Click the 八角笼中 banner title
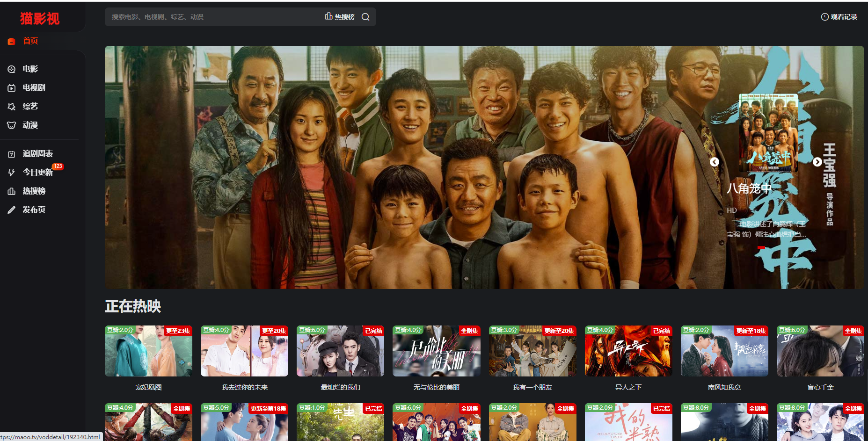The width and height of the screenshot is (868, 441). (x=749, y=188)
